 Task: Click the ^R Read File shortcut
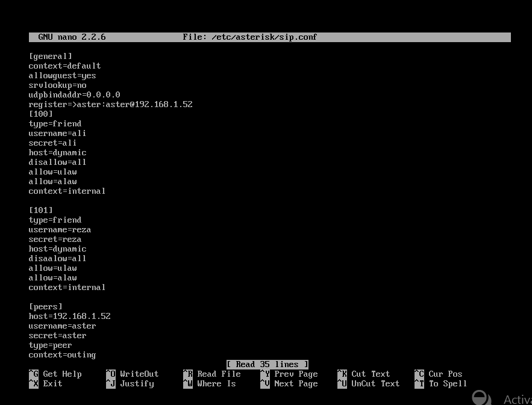[209, 374]
